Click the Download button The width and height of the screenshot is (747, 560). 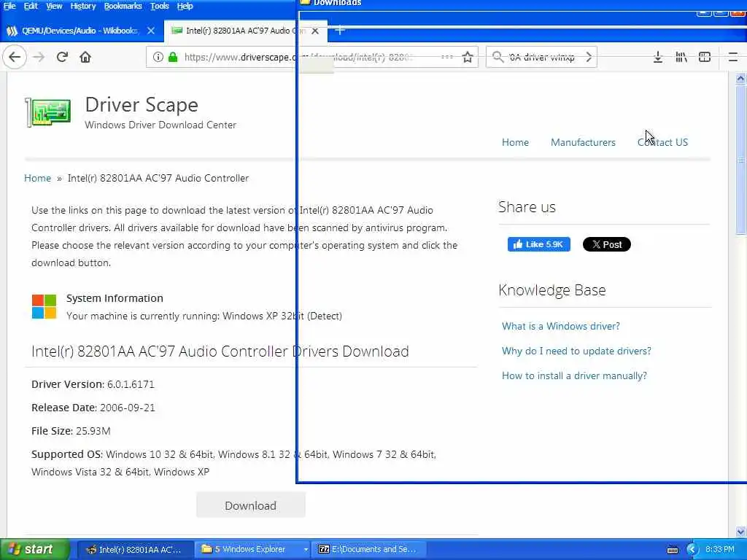[251, 505]
